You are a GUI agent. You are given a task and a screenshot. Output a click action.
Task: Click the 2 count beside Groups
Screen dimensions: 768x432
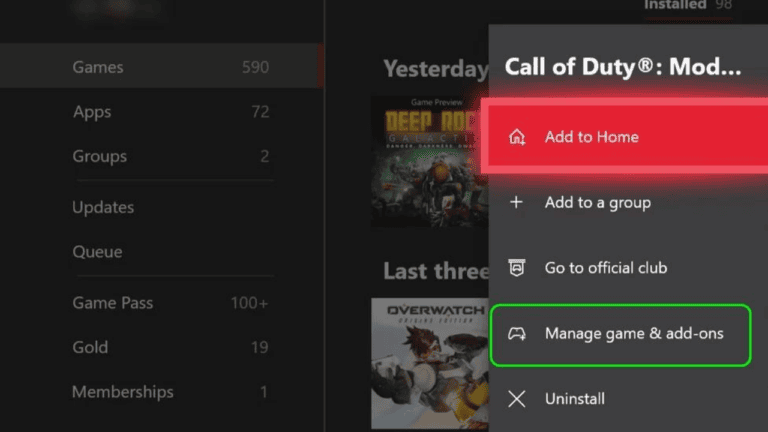tap(264, 156)
